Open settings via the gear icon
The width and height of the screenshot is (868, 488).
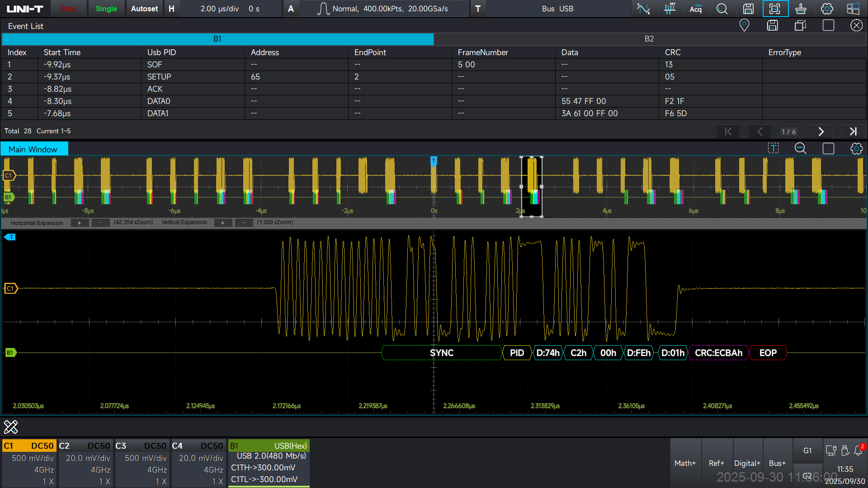tap(827, 9)
